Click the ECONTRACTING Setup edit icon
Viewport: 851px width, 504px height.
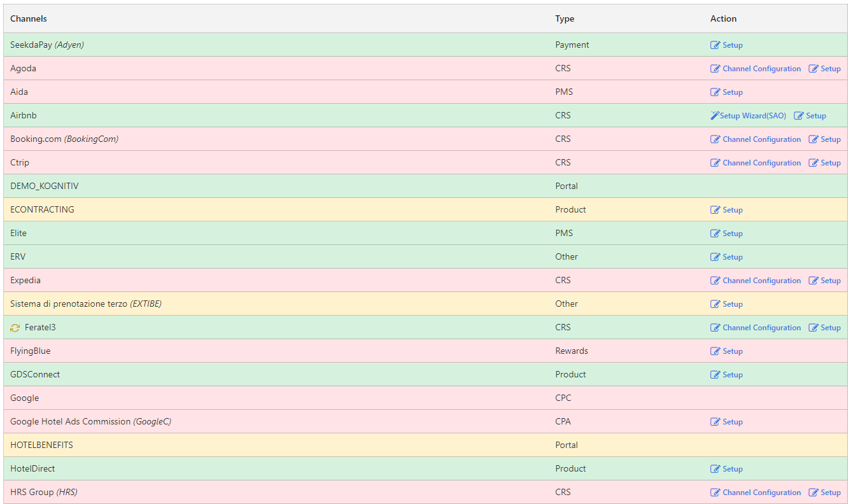(x=715, y=210)
